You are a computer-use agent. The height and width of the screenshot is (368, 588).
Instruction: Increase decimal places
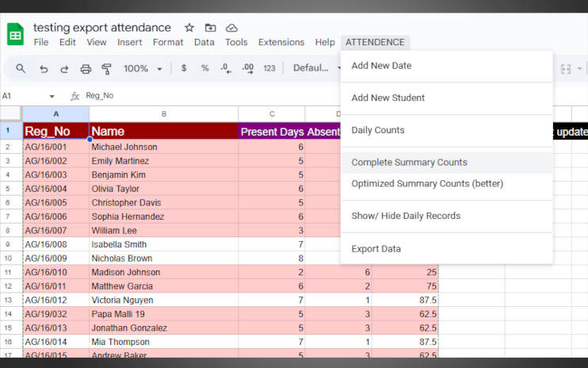(x=247, y=68)
